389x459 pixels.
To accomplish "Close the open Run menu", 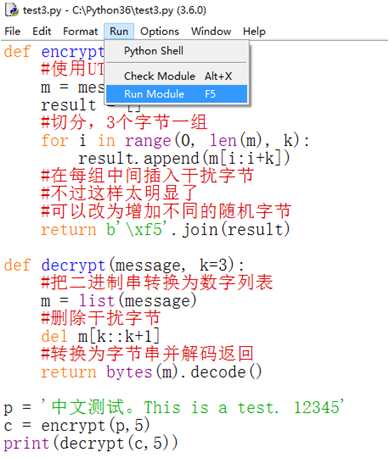I will [119, 31].
